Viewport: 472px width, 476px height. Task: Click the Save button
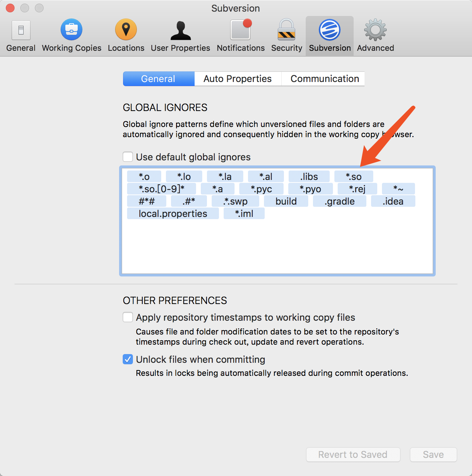(433, 455)
